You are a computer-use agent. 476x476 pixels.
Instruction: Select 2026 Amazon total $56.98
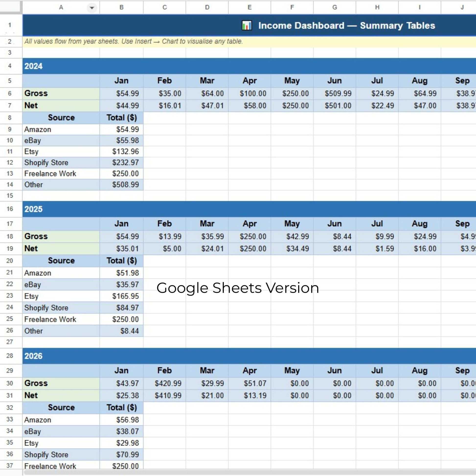coord(122,420)
